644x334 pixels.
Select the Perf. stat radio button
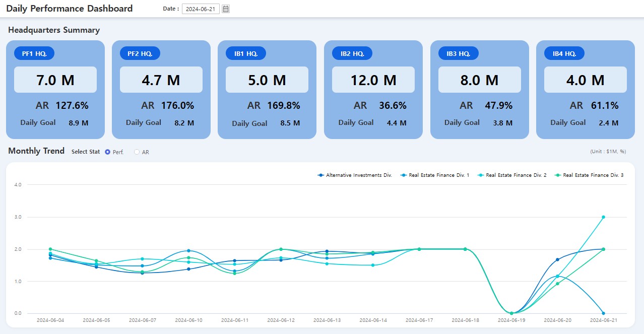pyautogui.click(x=106, y=152)
